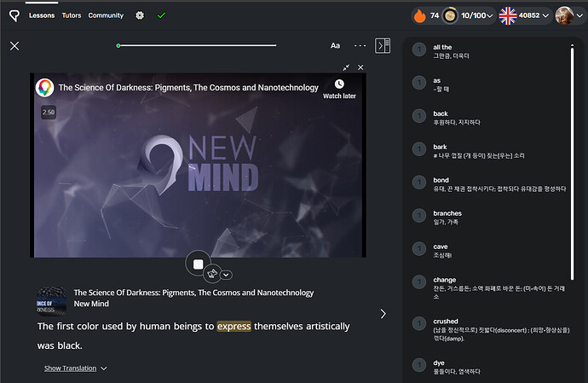The width and height of the screenshot is (588, 383).
Task: Select the vocabulary word 'branches'
Action: click(447, 213)
